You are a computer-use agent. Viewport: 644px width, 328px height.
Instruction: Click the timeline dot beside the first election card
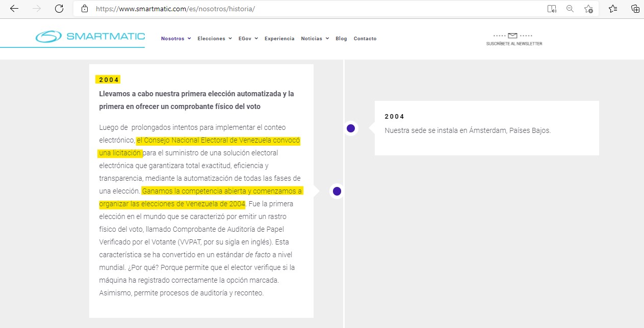pyautogui.click(x=337, y=192)
